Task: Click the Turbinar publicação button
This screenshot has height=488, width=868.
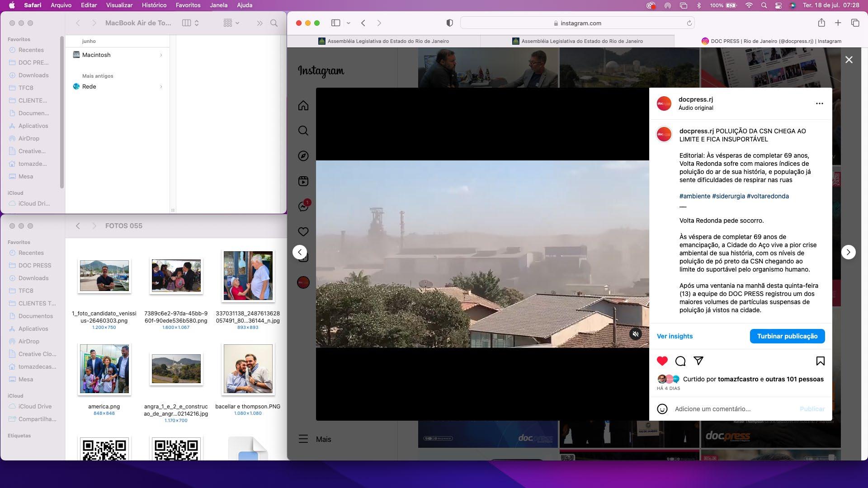Action: point(787,336)
